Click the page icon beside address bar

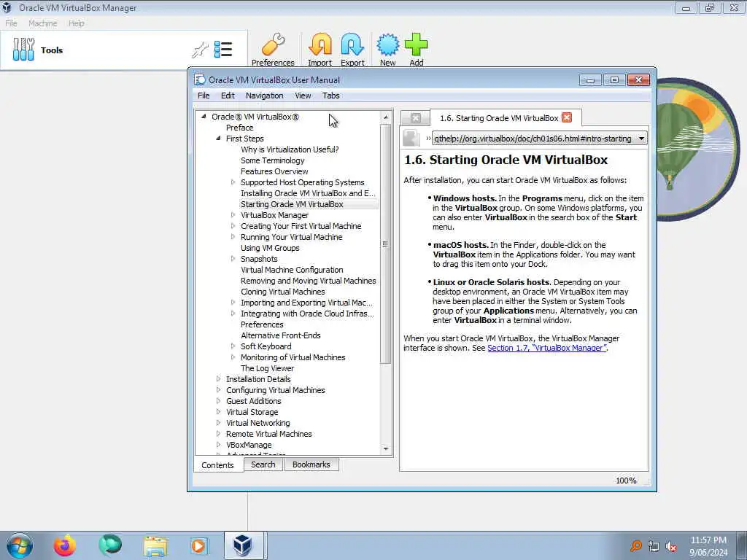pyautogui.click(x=411, y=139)
